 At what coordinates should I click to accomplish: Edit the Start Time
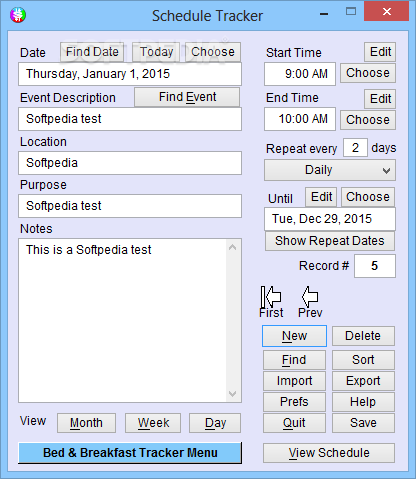(x=380, y=52)
